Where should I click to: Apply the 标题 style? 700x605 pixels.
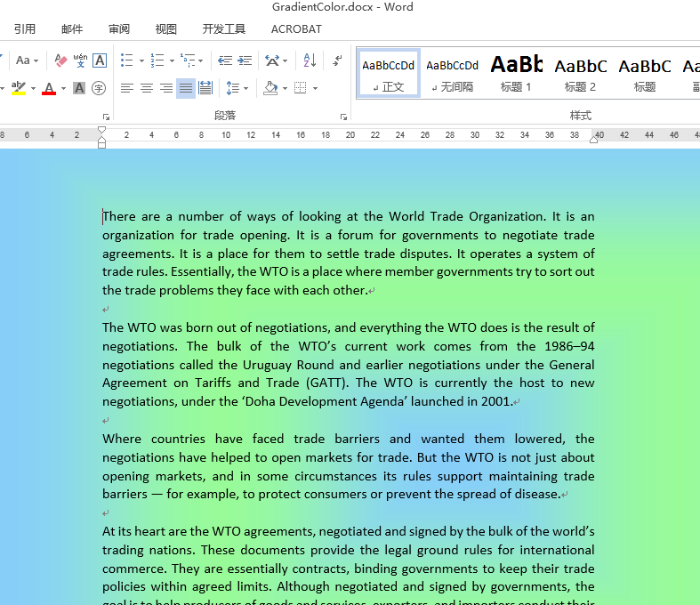tap(645, 74)
